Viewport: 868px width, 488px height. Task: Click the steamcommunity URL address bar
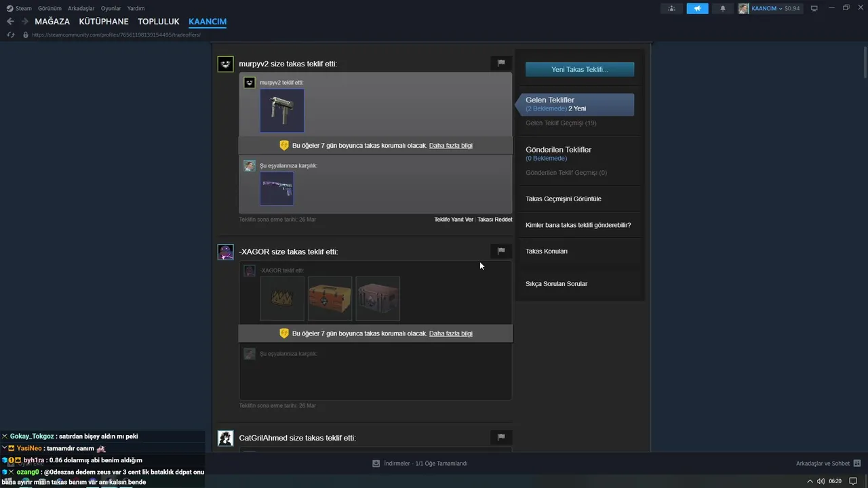pos(116,35)
